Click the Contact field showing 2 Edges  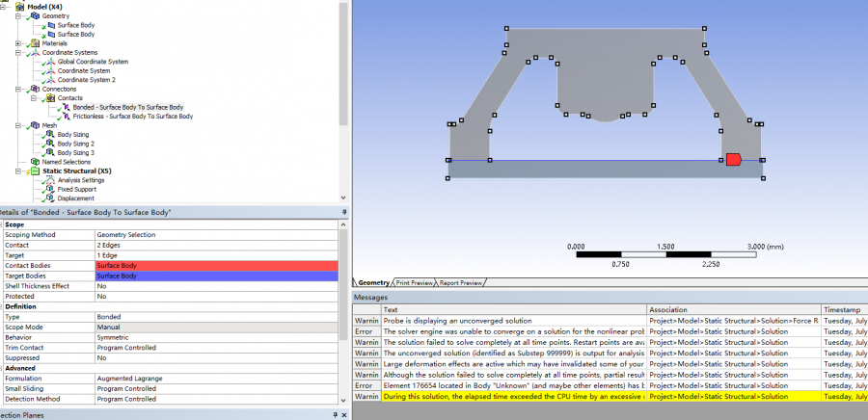[216, 246]
